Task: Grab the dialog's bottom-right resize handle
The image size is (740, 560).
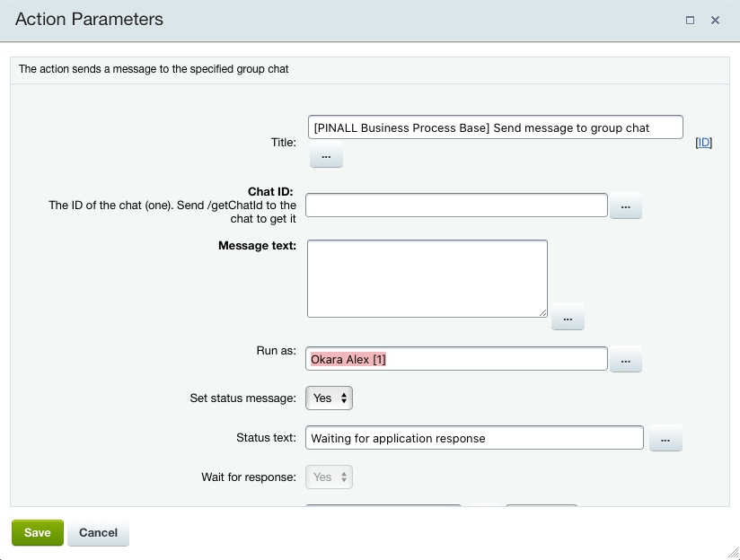Action: (732, 552)
